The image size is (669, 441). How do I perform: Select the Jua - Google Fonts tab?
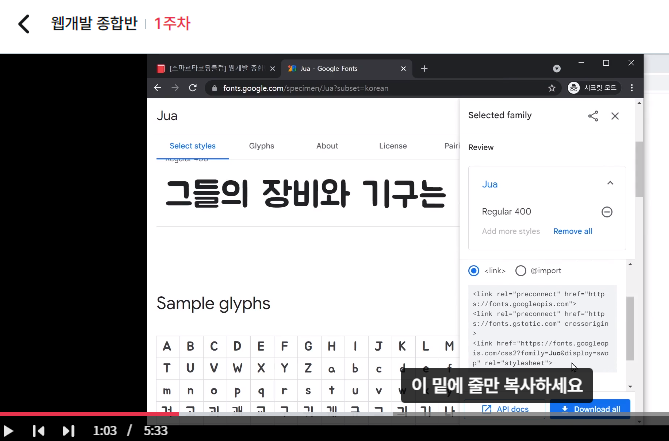click(346, 68)
